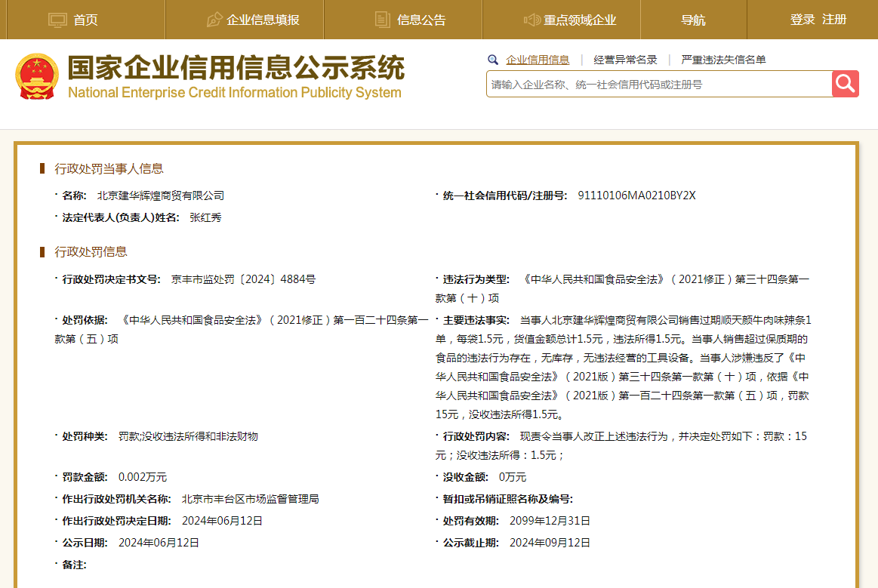Open the 导航 menu item
This screenshot has width=878, height=588.
(x=693, y=20)
